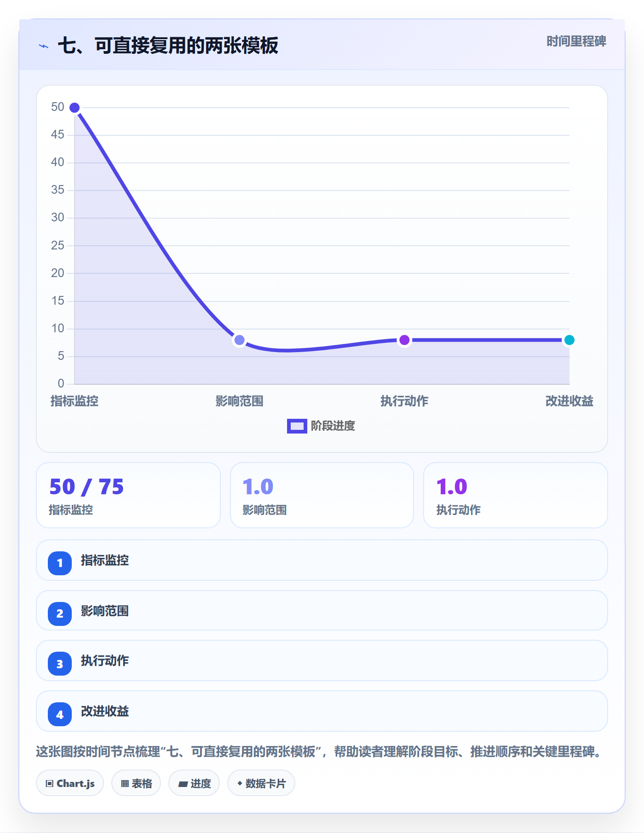Click the 阶段进度 legend label

click(x=333, y=426)
